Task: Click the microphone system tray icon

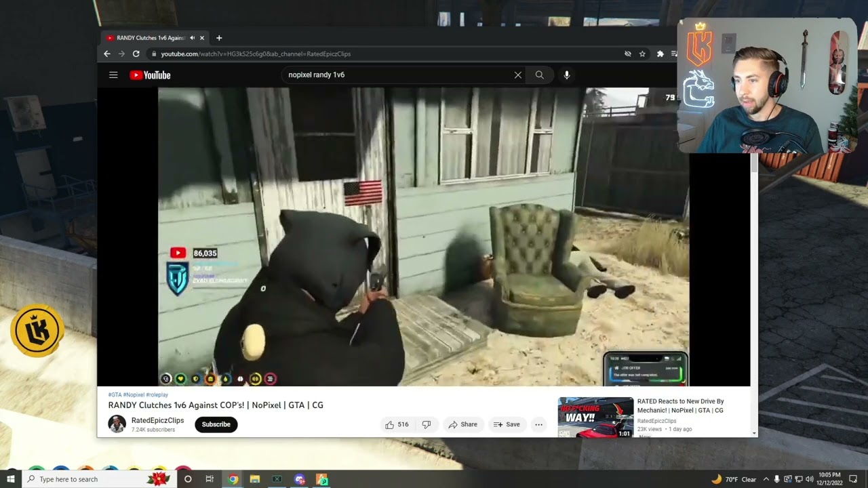Action: pyautogui.click(x=777, y=479)
